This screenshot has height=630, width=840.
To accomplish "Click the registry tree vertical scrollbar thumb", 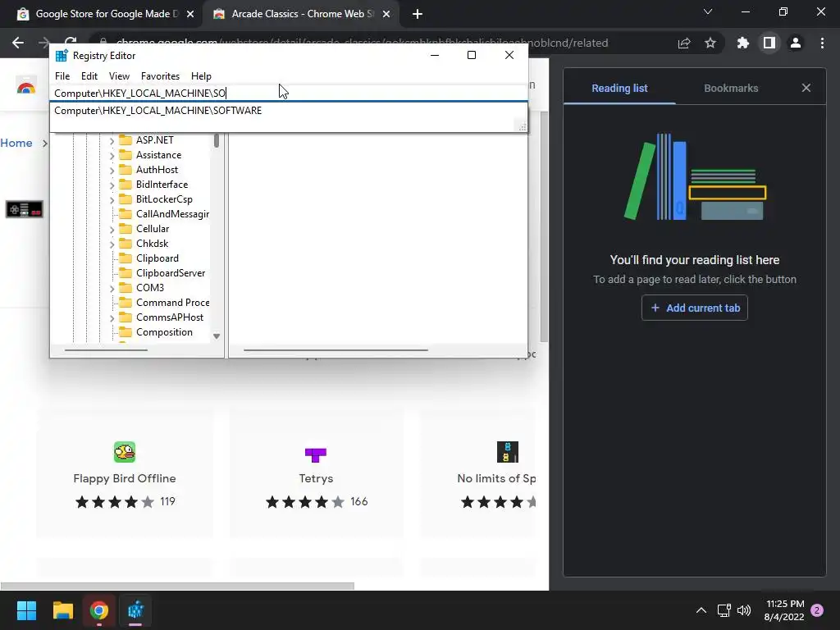I will pos(217,140).
